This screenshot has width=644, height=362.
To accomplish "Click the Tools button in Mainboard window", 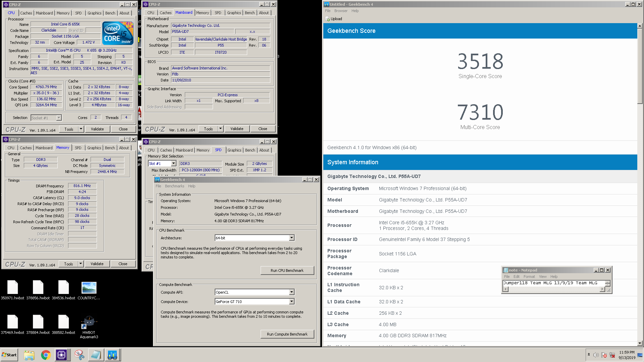I will click(208, 129).
